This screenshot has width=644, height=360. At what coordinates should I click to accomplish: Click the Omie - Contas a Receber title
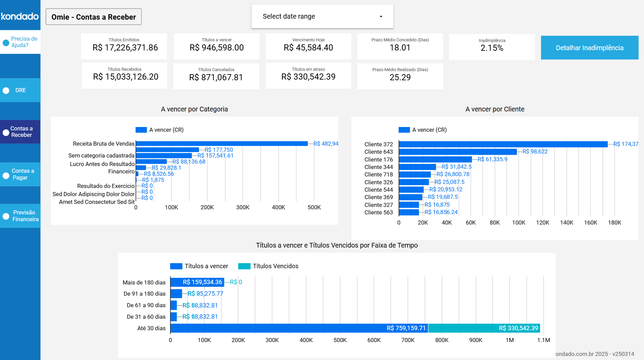click(94, 16)
